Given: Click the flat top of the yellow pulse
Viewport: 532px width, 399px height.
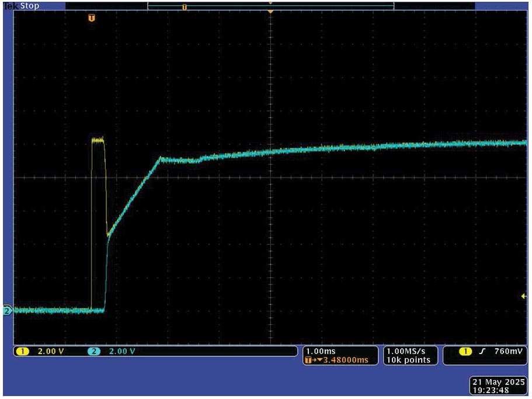Looking at the screenshot, I should pos(98,140).
